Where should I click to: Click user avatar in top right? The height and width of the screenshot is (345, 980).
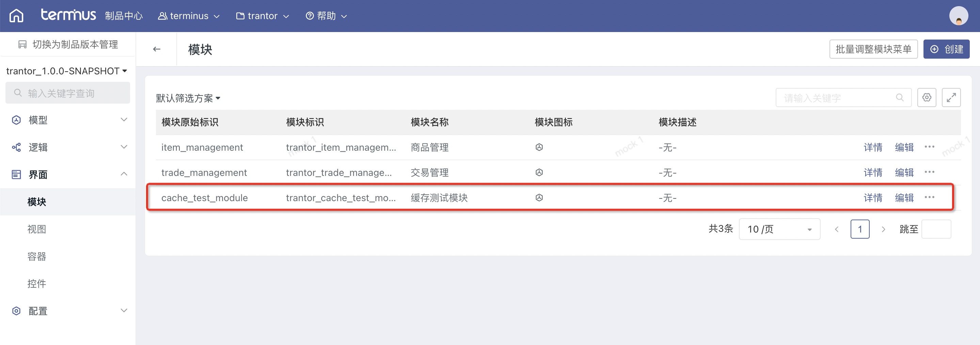958,16
